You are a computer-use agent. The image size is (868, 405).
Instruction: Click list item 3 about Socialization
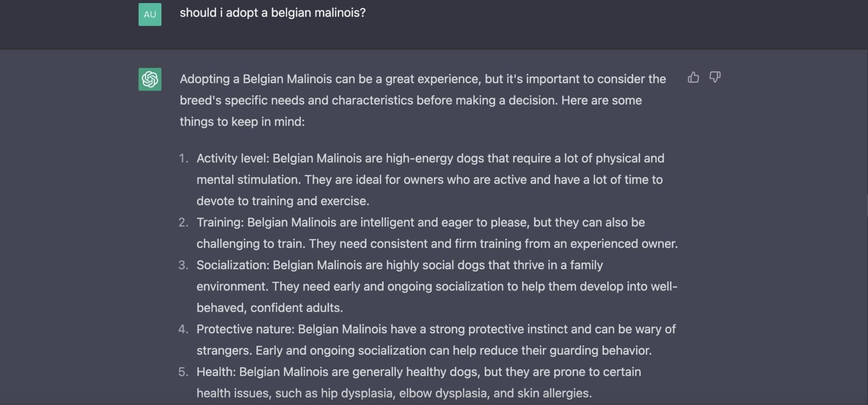tap(437, 286)
